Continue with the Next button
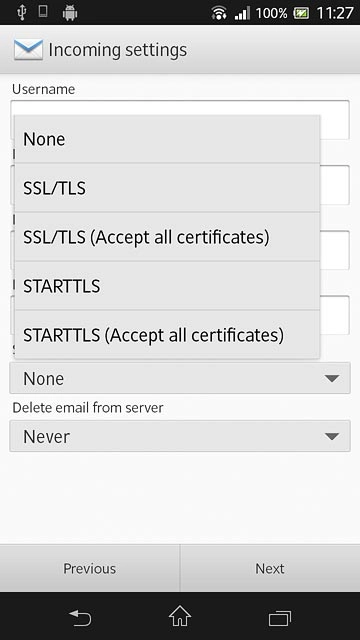This screenshot has width=360, height=640. (x=270, y=568)
